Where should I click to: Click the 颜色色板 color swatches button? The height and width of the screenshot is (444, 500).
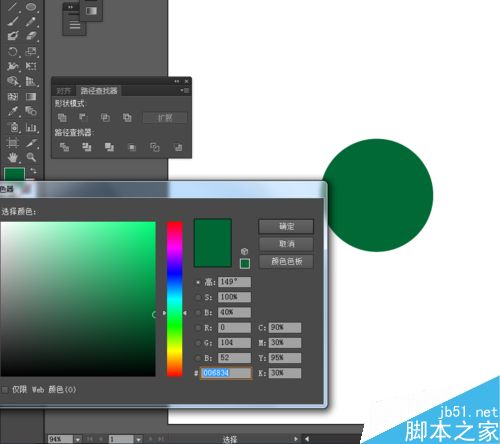pyautogui.click(x=286, y=261)
